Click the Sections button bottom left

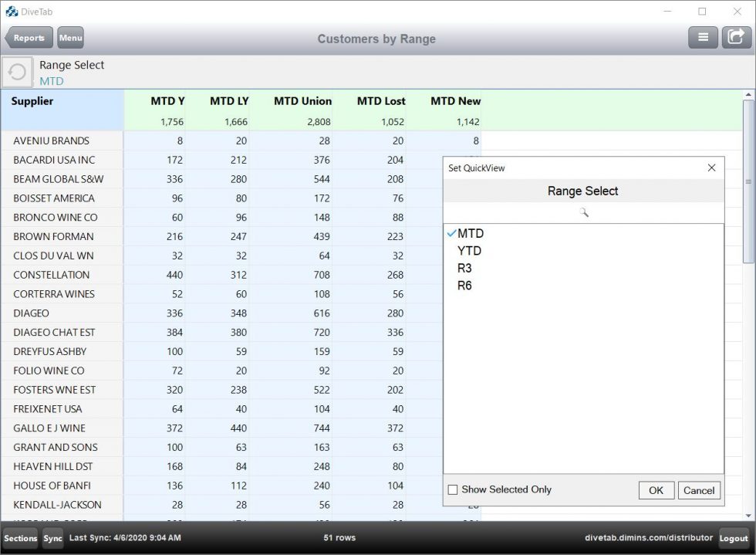20,538
